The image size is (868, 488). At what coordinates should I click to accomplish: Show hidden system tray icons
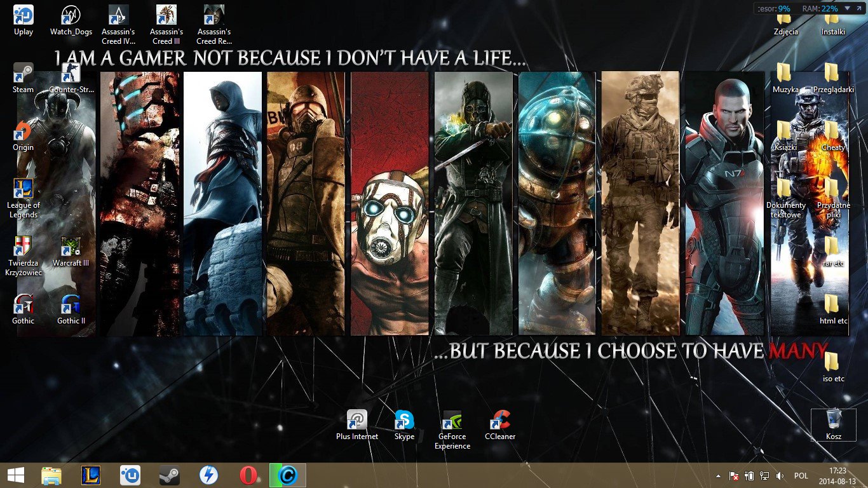[x=719, y=476]
